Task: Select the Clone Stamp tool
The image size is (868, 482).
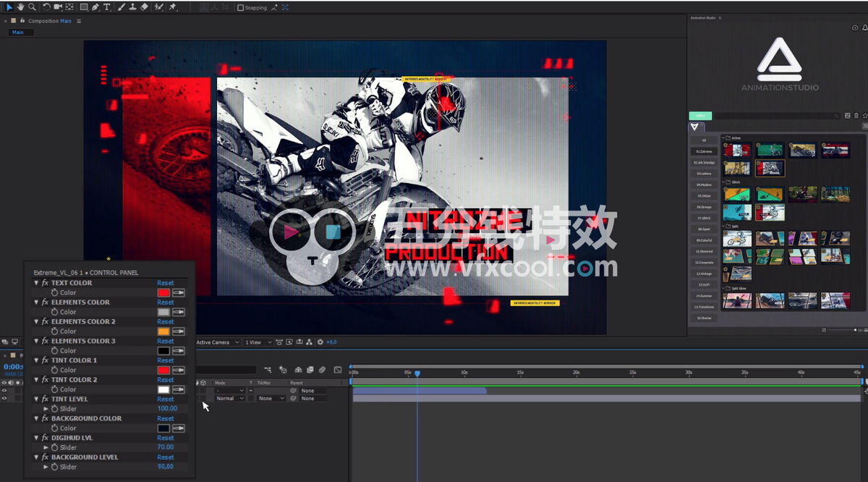Action: tap(132, 7)
